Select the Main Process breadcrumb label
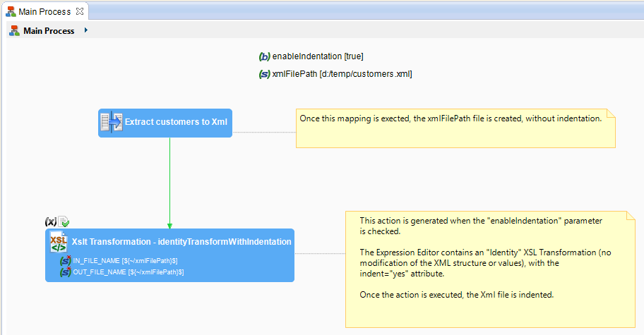Image resolution: width=644 pixels, height=335 pixels. pyautogui.click(x=49, y=31)
